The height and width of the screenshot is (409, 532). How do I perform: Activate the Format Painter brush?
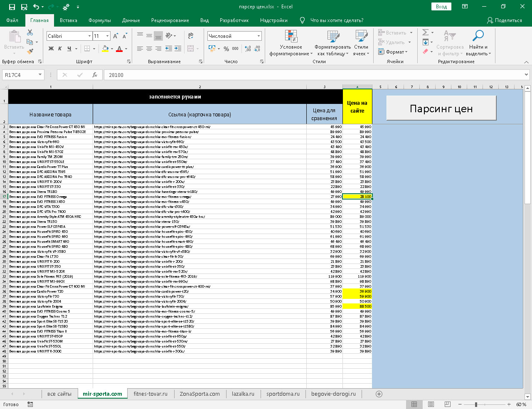pyautogui.click(x=30, y=52)
